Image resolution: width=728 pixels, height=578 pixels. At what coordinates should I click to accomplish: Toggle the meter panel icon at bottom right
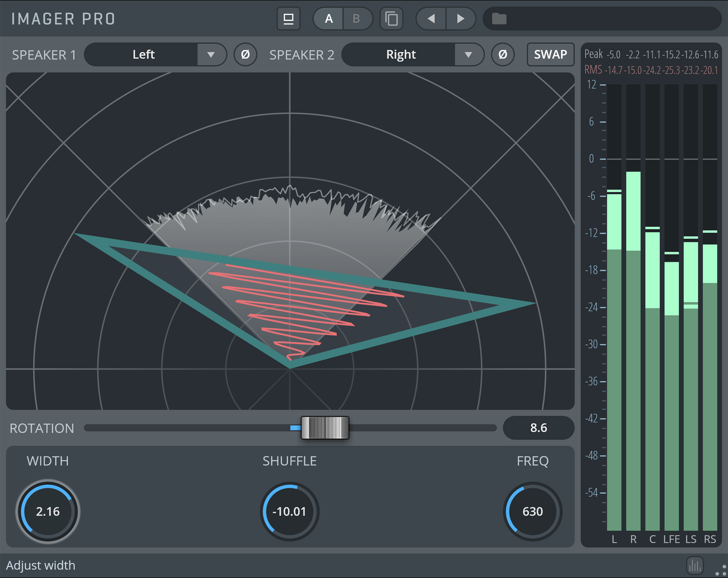pos(695,565)
